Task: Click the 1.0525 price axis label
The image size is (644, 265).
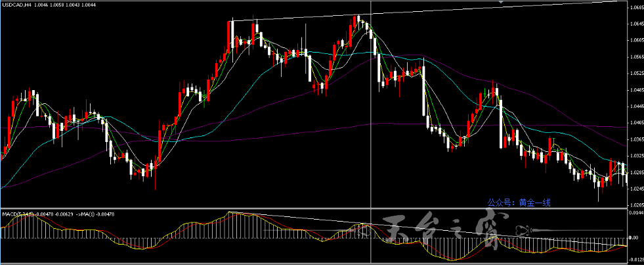Action: tap(635, 73)
